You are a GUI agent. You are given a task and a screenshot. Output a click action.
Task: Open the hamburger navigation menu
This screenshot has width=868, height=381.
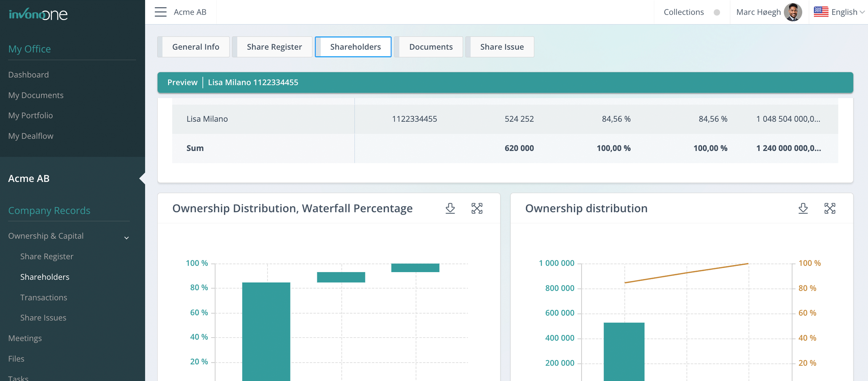tap(161, 12)
